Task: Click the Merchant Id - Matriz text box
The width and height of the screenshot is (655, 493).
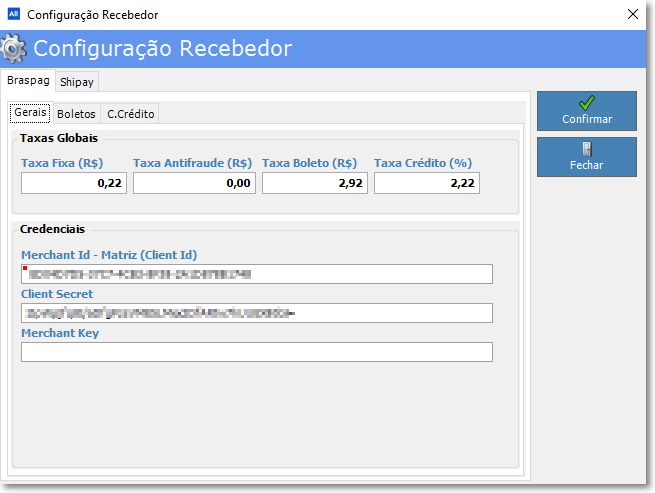Action: click(257, 274)
